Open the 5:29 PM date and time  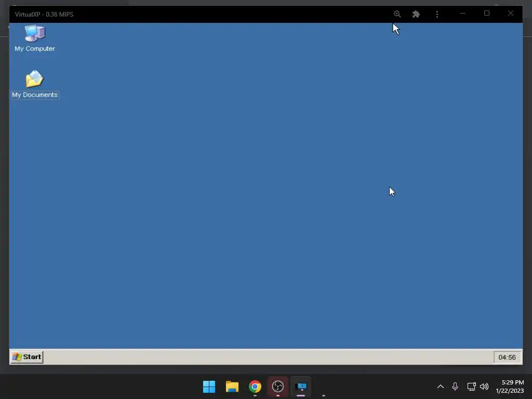tap(510, 387)
